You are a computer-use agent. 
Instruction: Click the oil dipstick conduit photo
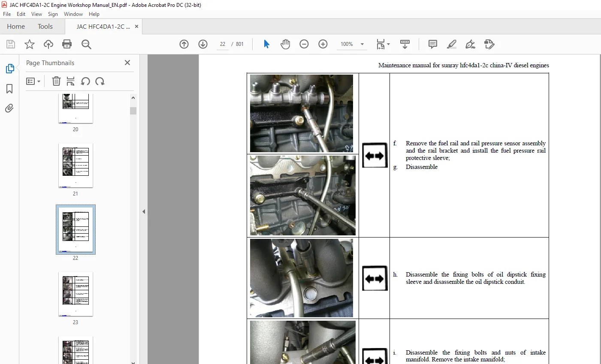click(x=302, y=278)
